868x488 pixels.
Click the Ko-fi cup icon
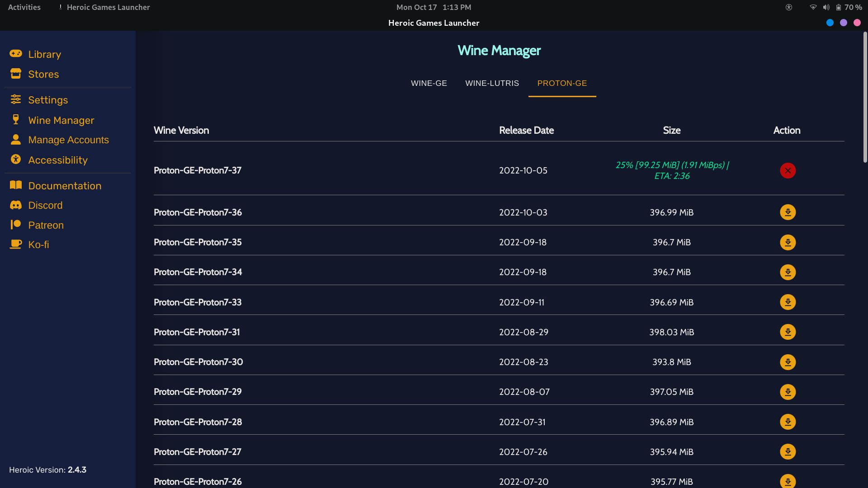coord(16,244)
